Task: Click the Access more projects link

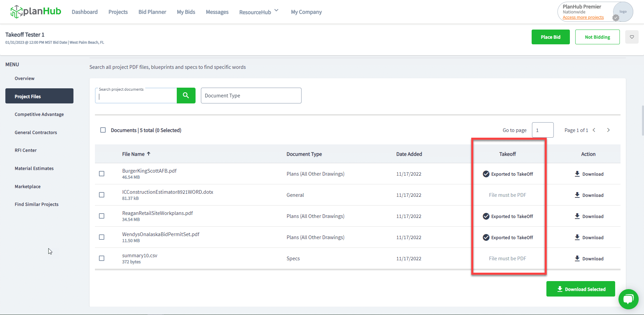Action: click(583, 17)
